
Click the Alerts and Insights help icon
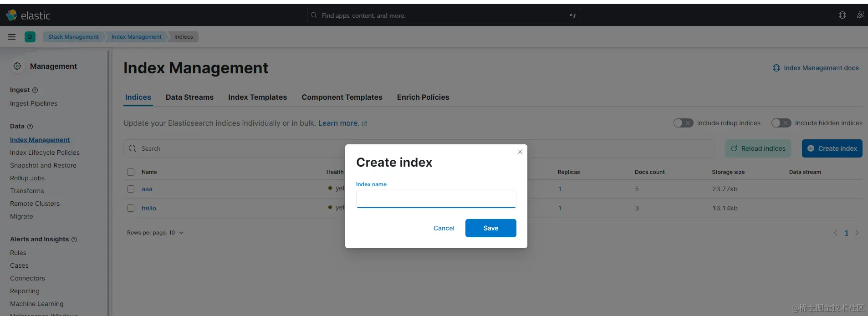(74, 240)
